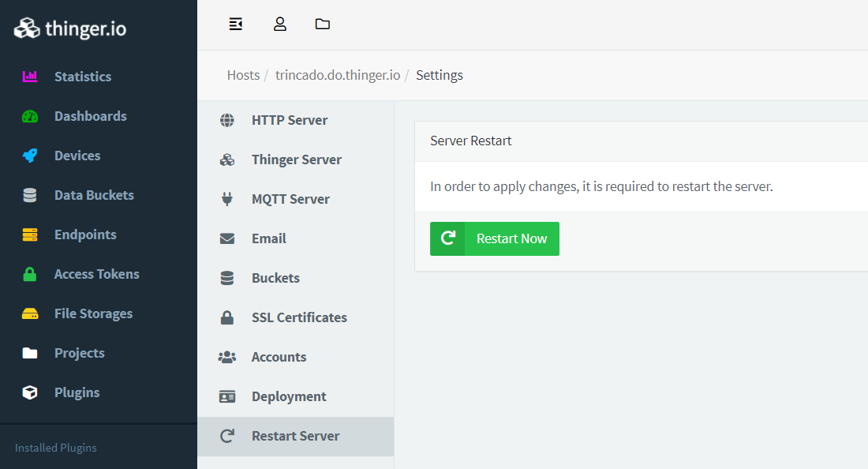Open the Accounts settings tab
Image resolution: width=868 pixels, height=469 pixels.
click(x=278, y=357)
